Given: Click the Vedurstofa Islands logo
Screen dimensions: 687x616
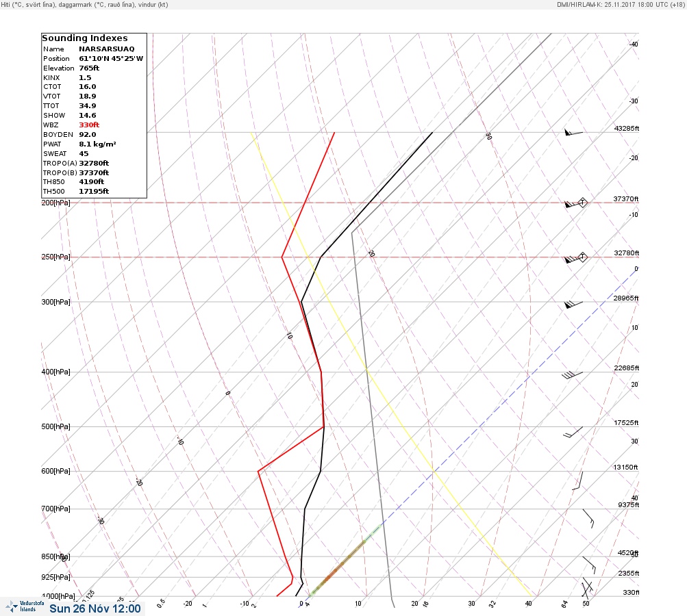Looking at the screenshot, I should 25,606.
